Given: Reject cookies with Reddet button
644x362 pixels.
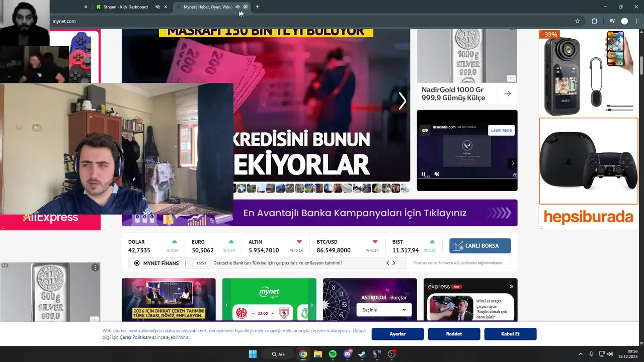Looking at the screenshot, I should coord(454,334).
